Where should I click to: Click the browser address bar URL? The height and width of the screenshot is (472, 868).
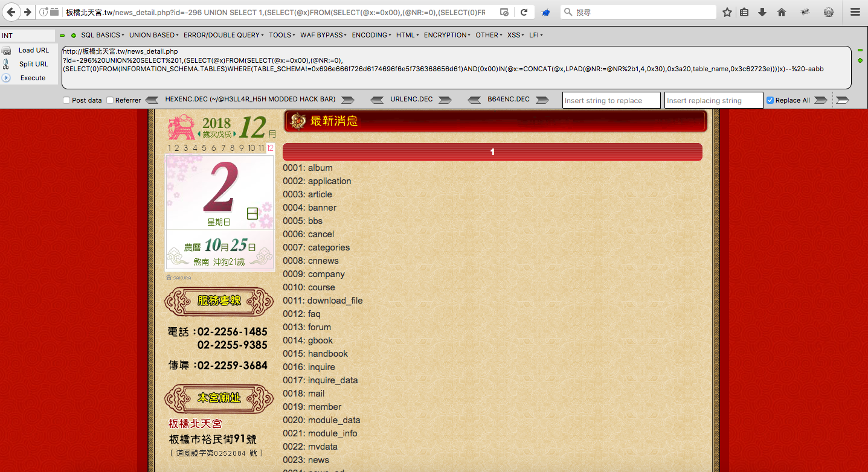275,12
